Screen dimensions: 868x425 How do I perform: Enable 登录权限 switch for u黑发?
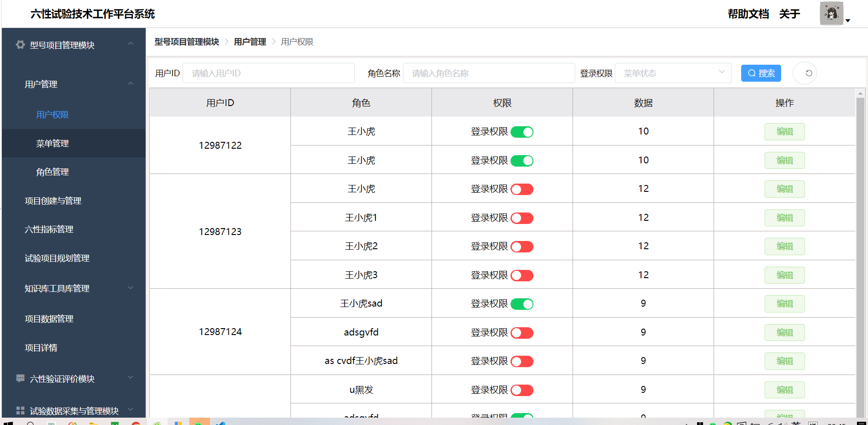[x=522, y=390]
